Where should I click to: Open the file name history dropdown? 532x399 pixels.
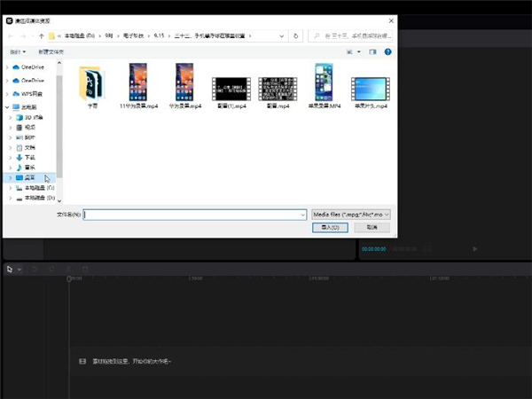coord(303,215)
